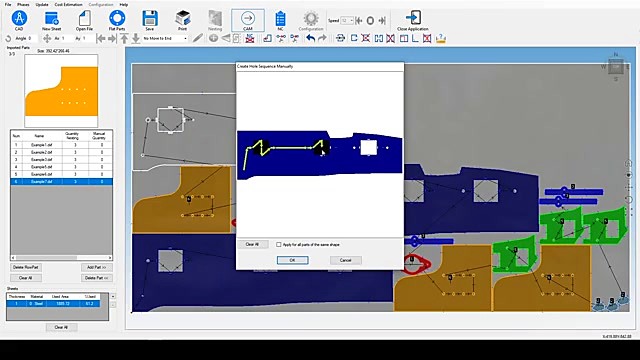Click Cancel in hole sequence dialog
The image size is (640, 360).
pos(345,260)
